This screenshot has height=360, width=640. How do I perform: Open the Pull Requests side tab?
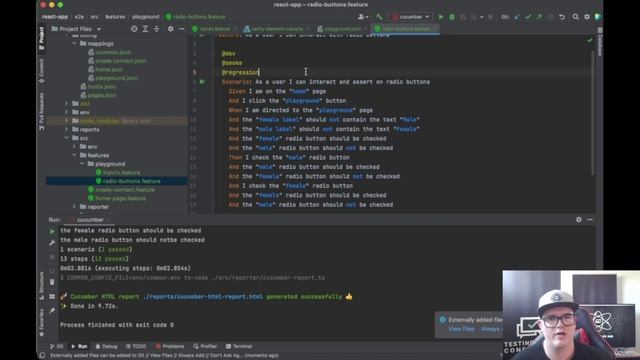click(x=41, y=111)
